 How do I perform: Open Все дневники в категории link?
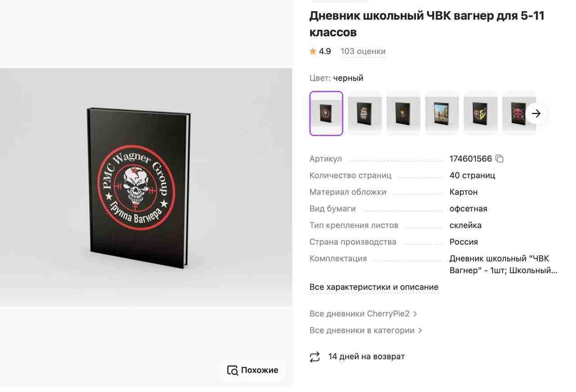point(362,330)
